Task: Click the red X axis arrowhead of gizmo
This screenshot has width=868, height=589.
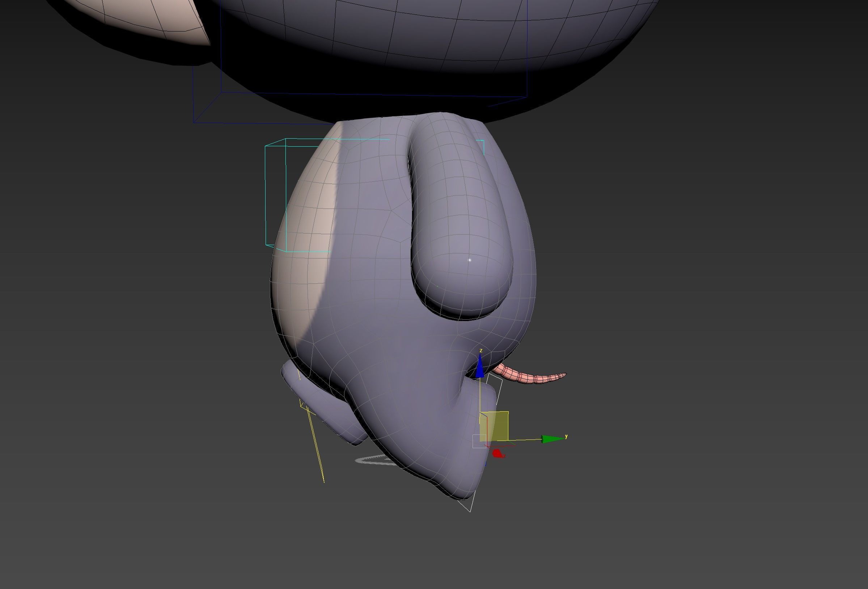Action: (498, 454)
